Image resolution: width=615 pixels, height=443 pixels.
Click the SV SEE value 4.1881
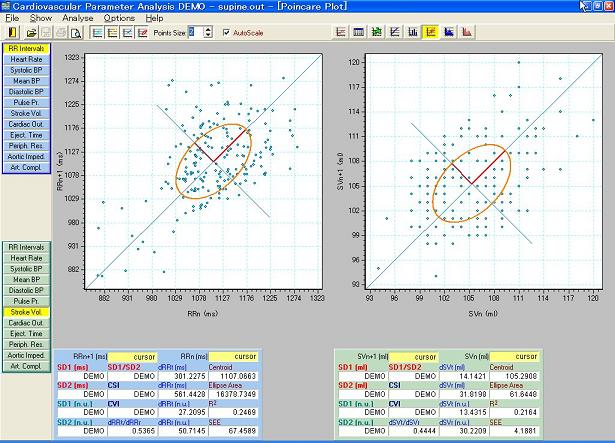click(x=514, y=431)
